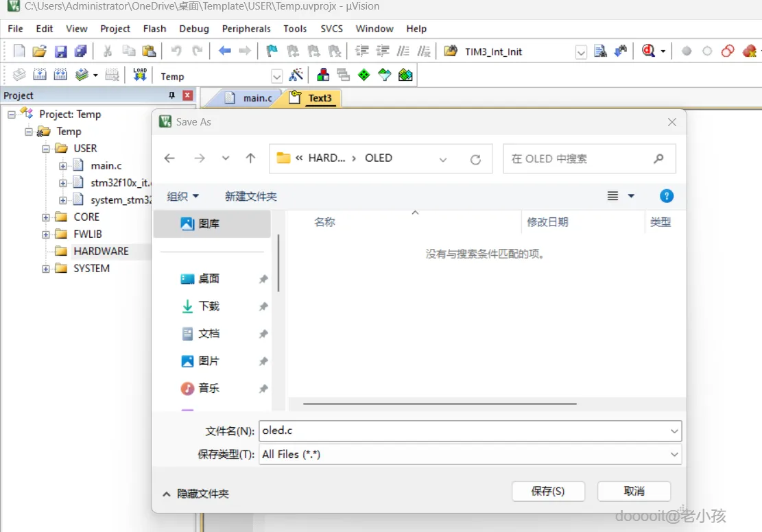
Task: Insert bookmark with the blue flag icon
Action: (x=272, y=51)
